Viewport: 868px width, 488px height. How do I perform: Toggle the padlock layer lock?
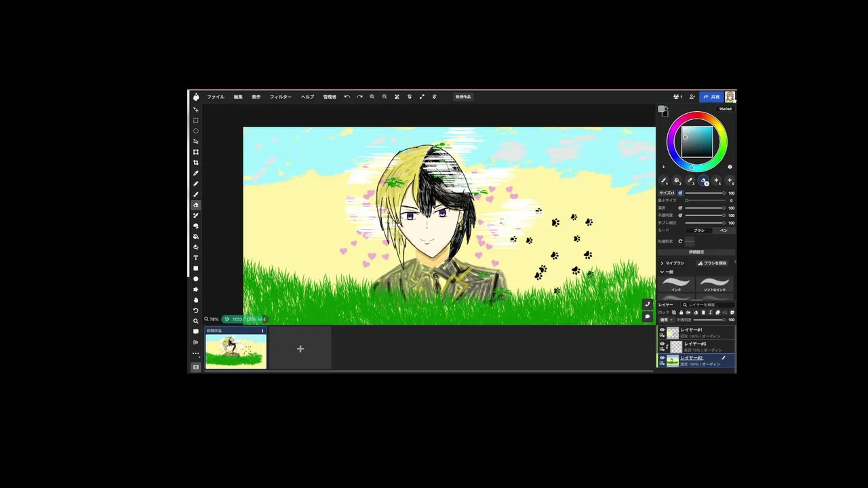click(681, 312)
